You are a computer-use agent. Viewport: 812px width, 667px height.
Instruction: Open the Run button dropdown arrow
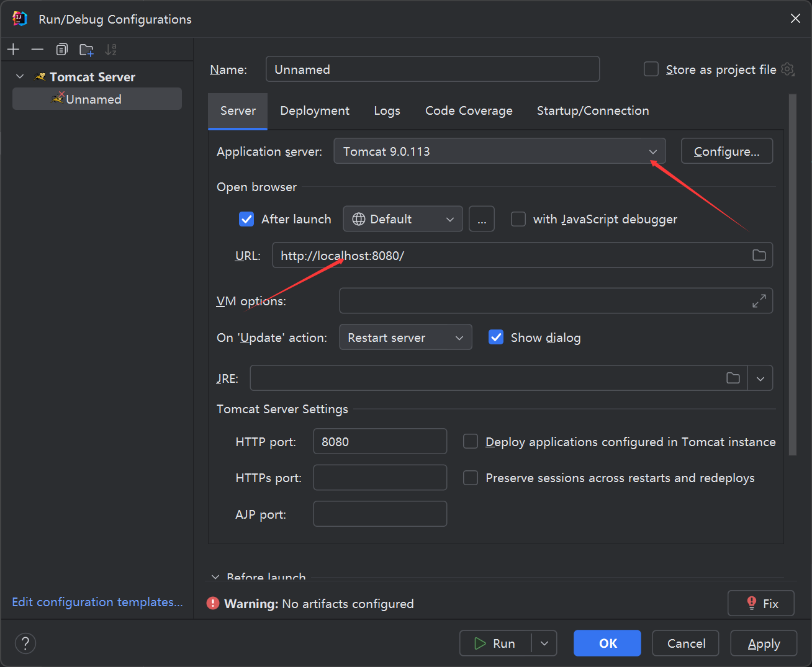click(544, 643)
